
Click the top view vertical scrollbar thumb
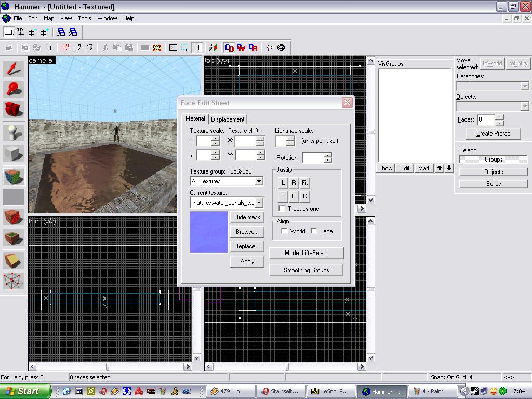(x=371, y=132)
